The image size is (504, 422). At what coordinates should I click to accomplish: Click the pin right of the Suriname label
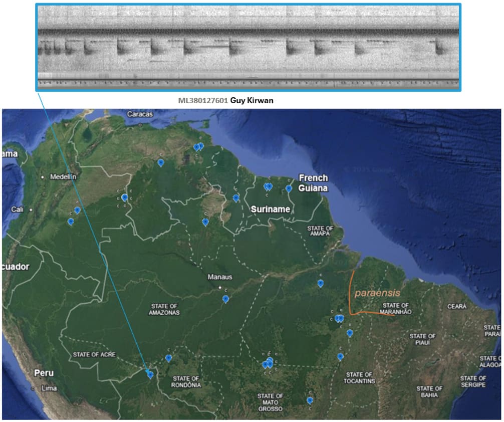289,188
